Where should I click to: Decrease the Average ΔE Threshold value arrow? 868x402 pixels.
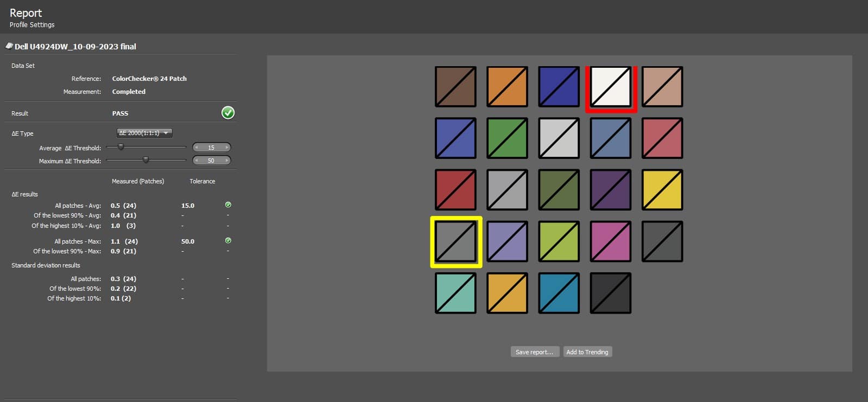point(197,148)
